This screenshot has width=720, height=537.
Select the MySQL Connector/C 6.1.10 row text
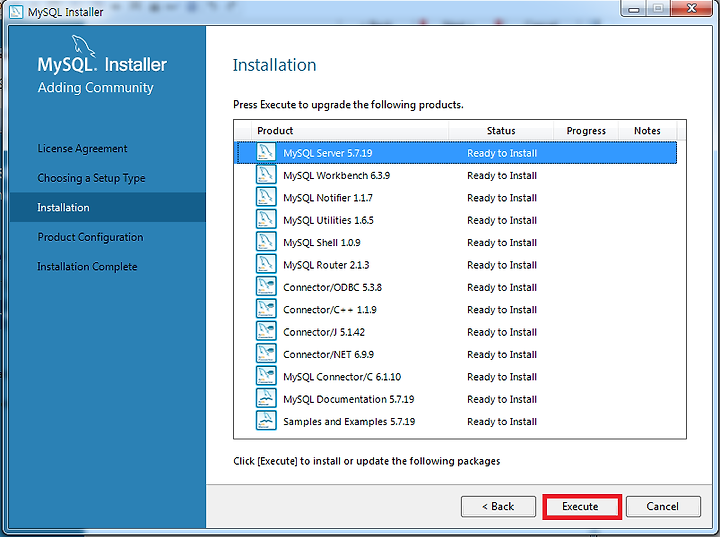342,377
